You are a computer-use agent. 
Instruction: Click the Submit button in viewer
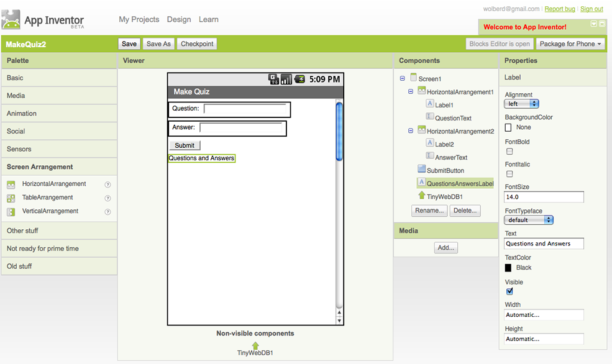185,145
